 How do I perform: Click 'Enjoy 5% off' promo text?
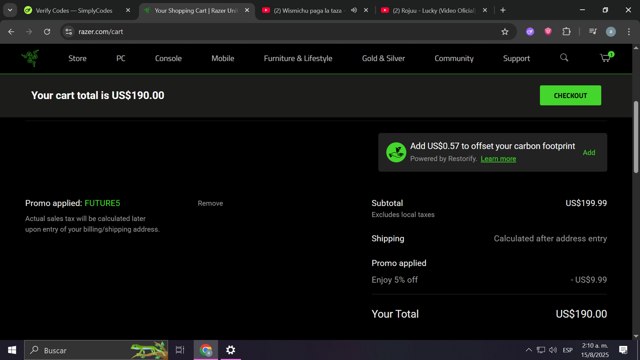pyautogui.click(x=394, y=280)
